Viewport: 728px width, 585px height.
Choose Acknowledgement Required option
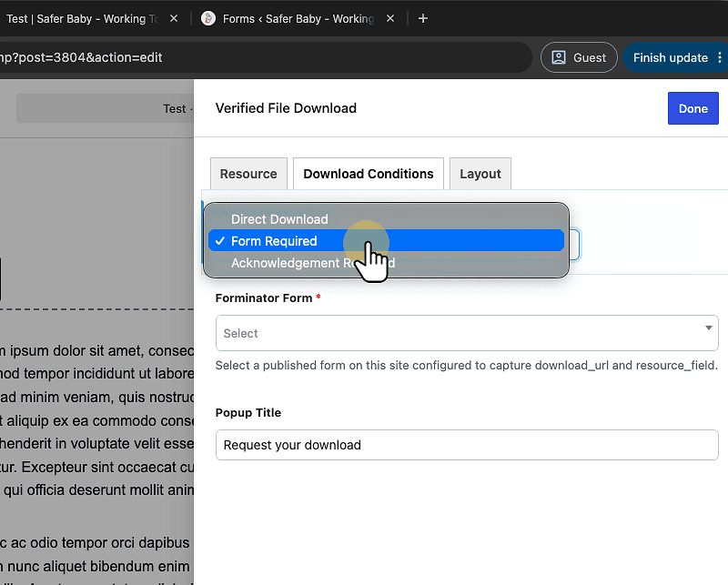click(386, 263)
